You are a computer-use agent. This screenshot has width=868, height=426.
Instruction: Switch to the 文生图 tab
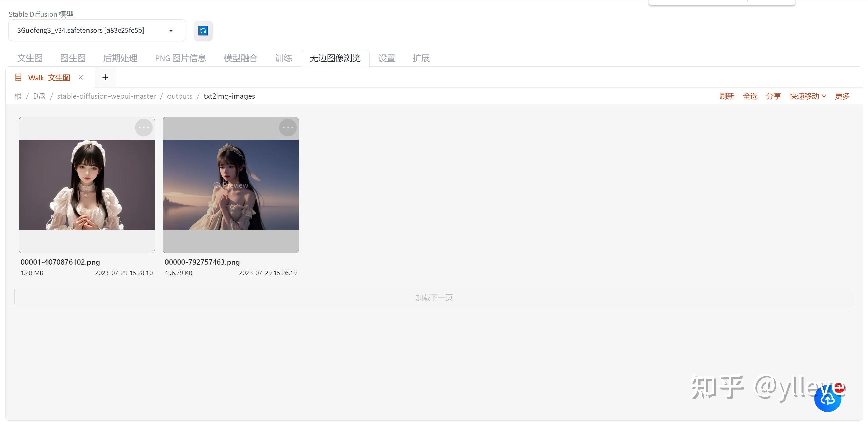coord(30,58)
